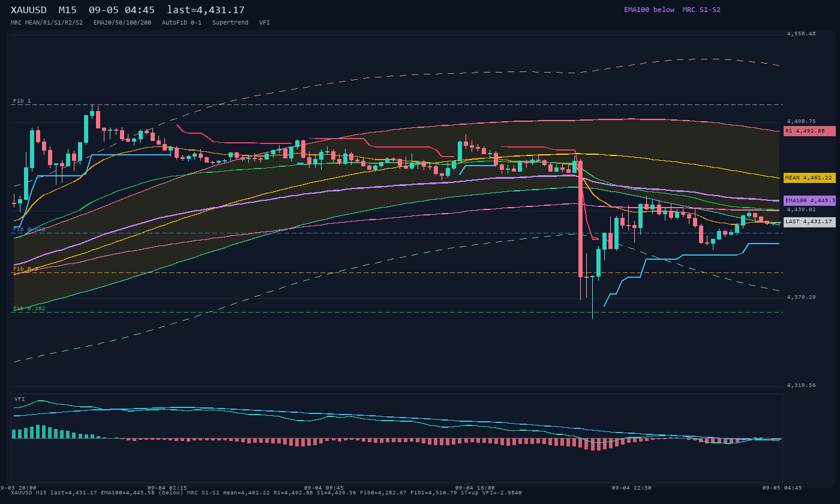Image resolution: width=840 pixels, height=504 pixels.
Task: Click the '09-04 09:45' time axis label
Action: (324, 488)
